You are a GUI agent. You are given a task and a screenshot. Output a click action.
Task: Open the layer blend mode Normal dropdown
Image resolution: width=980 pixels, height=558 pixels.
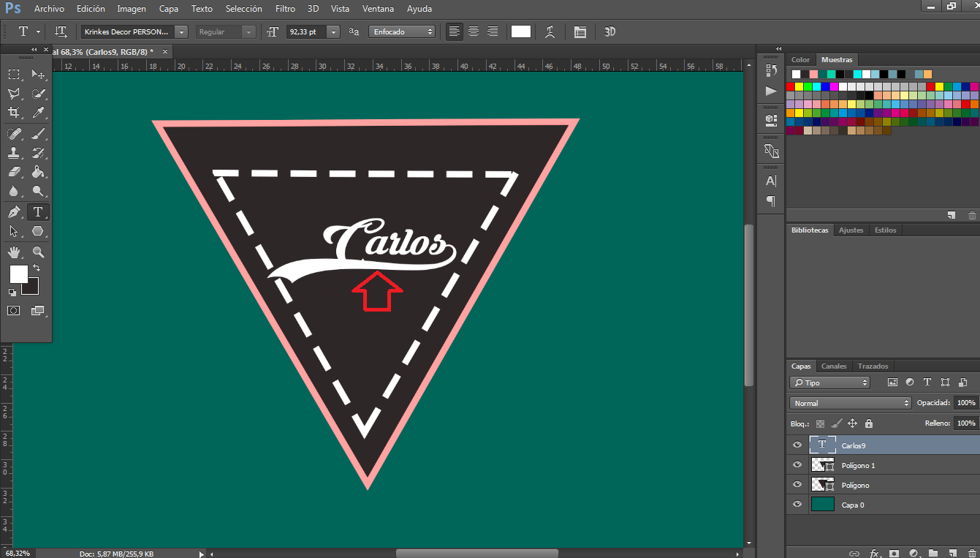(851, 403)
